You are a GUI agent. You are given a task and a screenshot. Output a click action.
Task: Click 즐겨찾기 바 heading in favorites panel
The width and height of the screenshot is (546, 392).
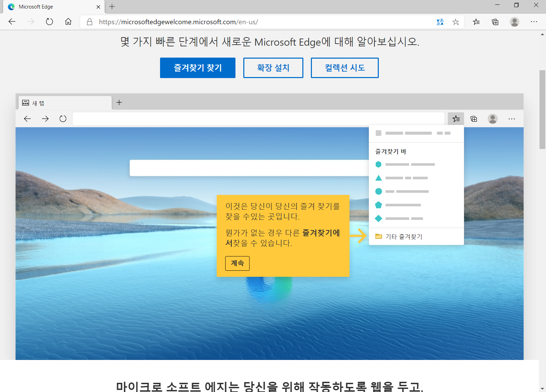[x=391, y=151]
